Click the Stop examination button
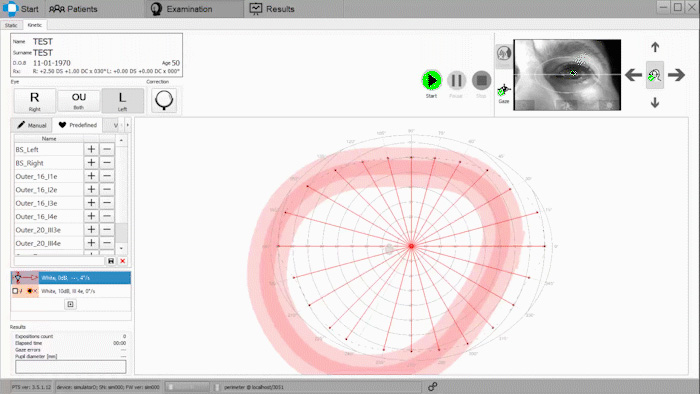Screen dimensions: 700x394 tap(481, 80)
